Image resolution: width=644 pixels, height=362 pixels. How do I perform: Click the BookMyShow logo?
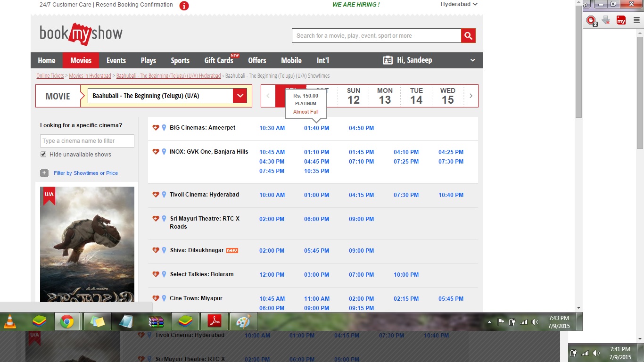pyautogui.click(x=81, y=34)
